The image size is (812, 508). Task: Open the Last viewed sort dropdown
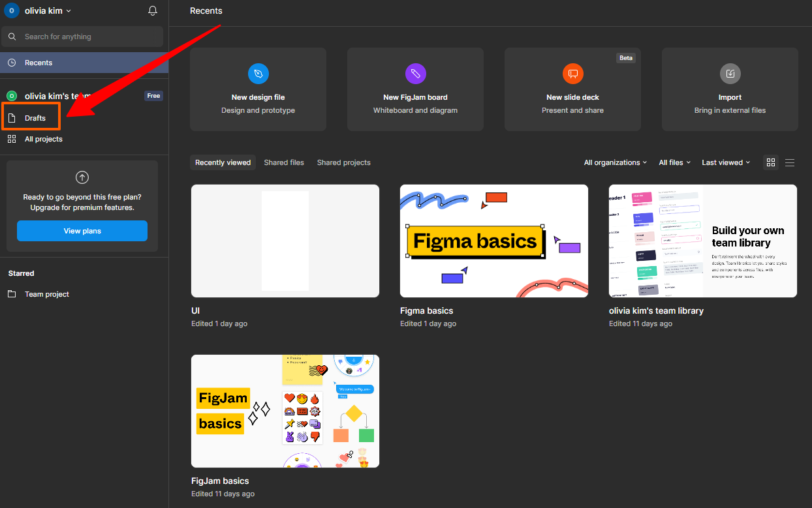pyautogui.click(x=726, y=162)
